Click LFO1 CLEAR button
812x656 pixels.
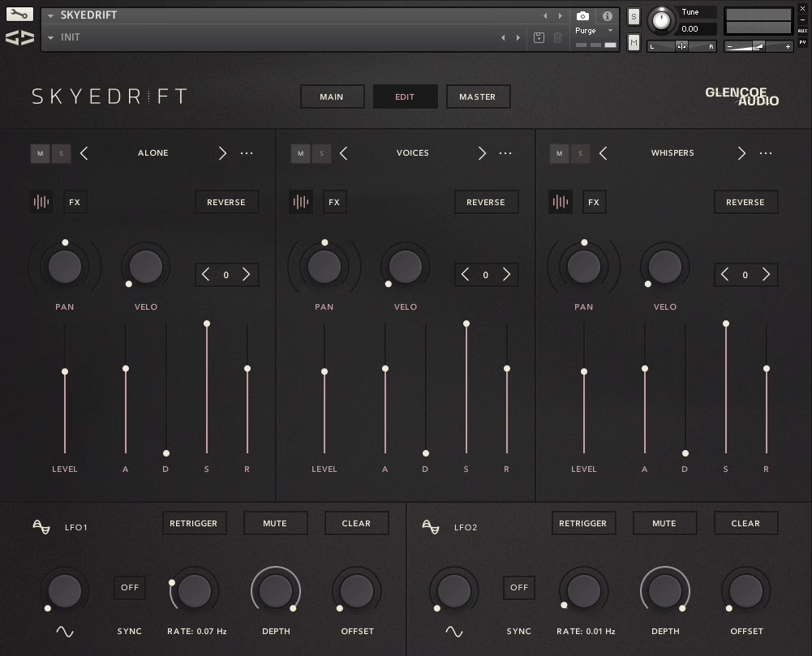356,524
